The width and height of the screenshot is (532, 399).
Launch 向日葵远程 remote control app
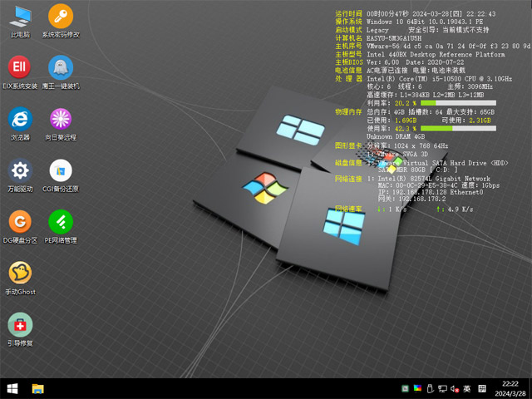[x=61, y=124]
